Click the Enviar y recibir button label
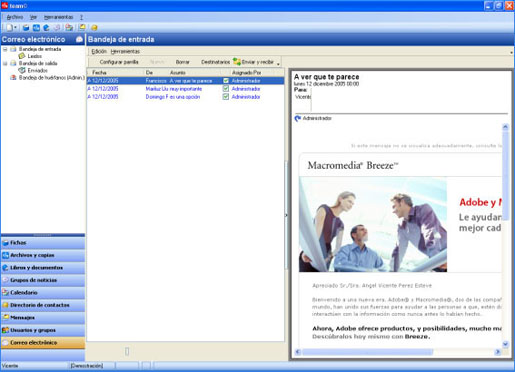 (x=258, y=62)
